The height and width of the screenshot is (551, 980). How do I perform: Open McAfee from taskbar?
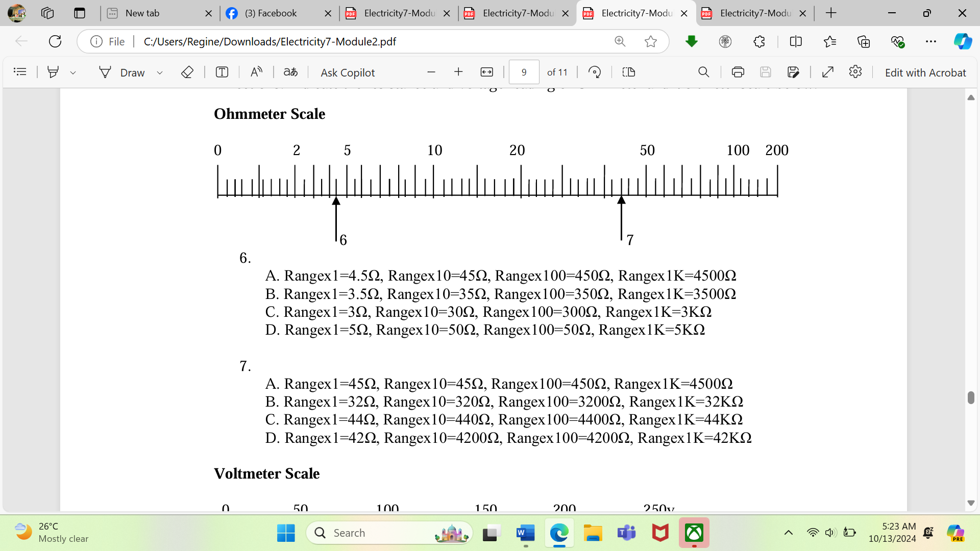click(x=660, y=533)
